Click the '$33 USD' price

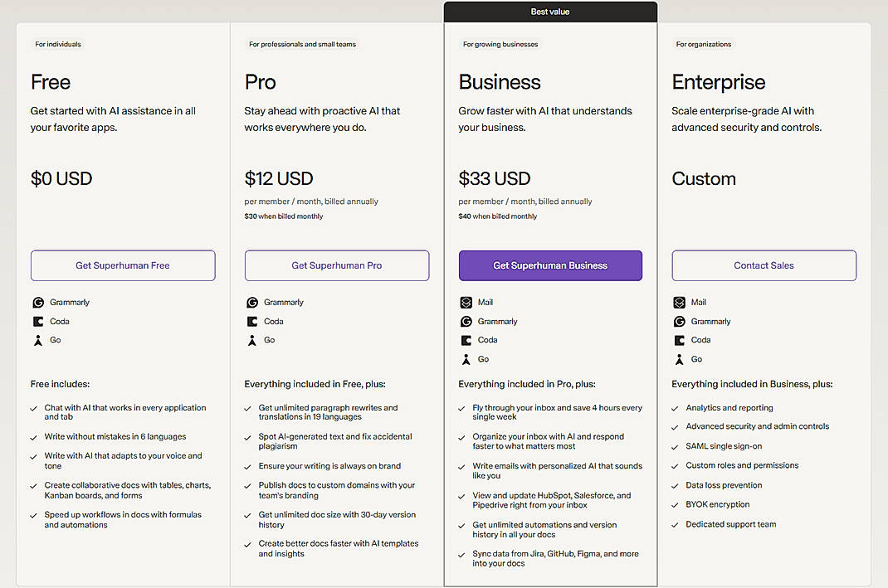[x=495, y=179]
